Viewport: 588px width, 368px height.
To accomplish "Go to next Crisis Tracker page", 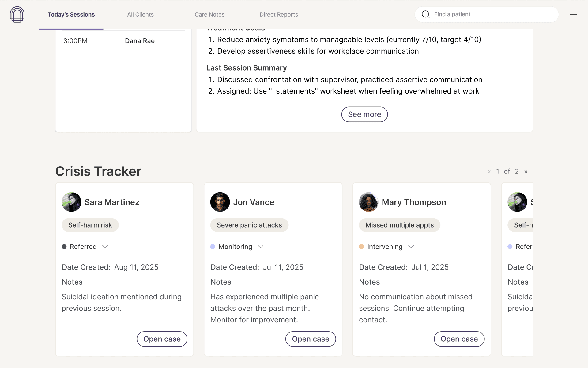I will (526, 171).
